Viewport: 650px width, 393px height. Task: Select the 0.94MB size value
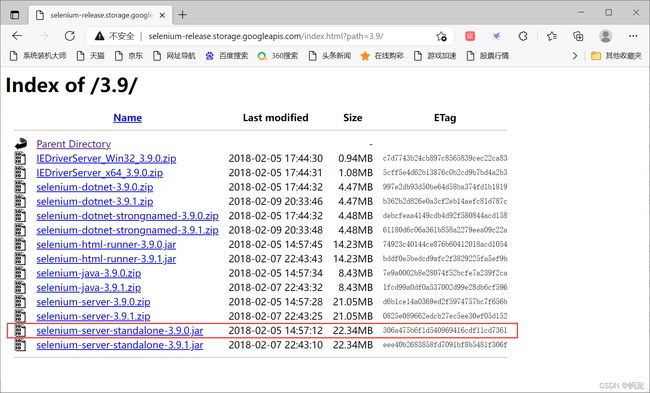[356, 158]
